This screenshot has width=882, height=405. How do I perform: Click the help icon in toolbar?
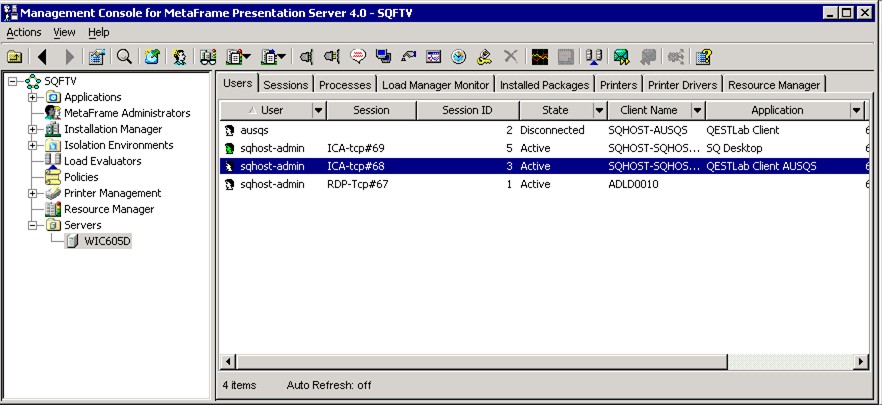coord(703,57)
